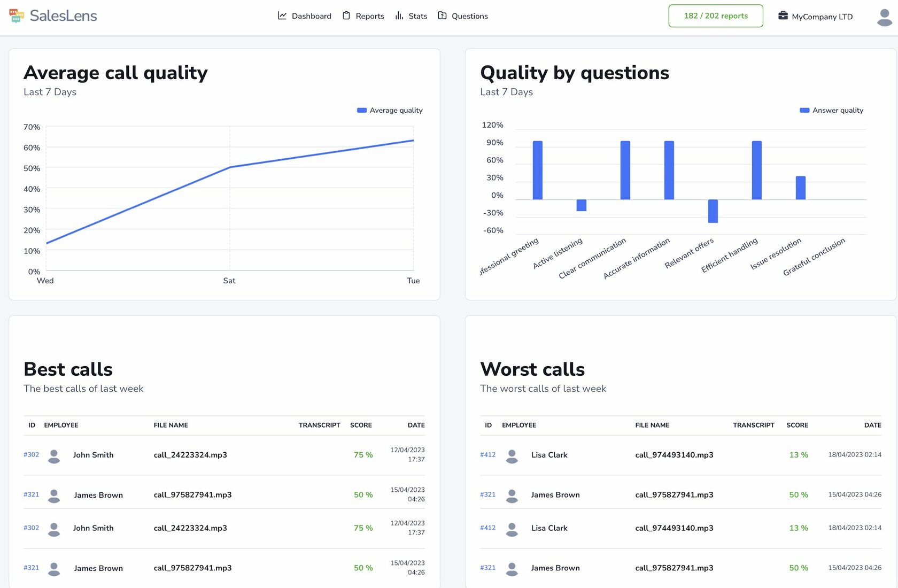Select the Dashboard line-chart icon

pos(282,16)
